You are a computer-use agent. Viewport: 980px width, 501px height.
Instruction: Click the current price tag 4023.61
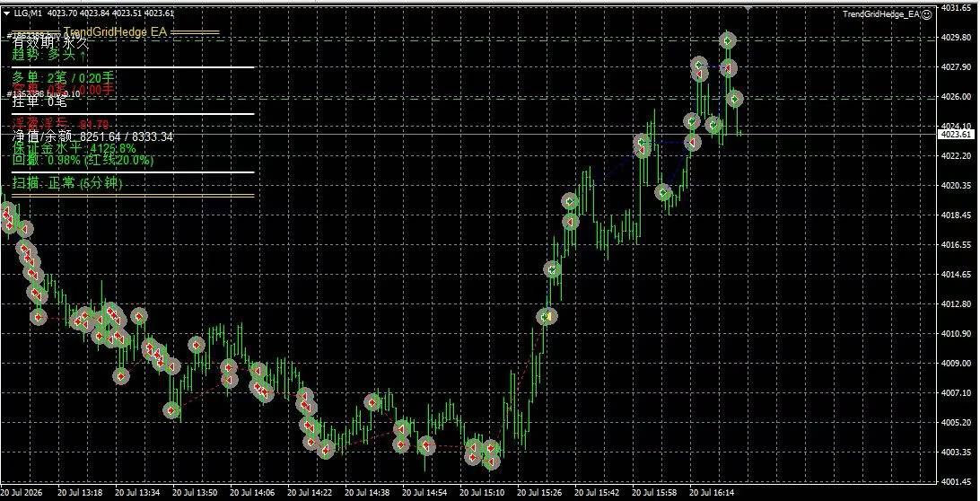(957, 134)
